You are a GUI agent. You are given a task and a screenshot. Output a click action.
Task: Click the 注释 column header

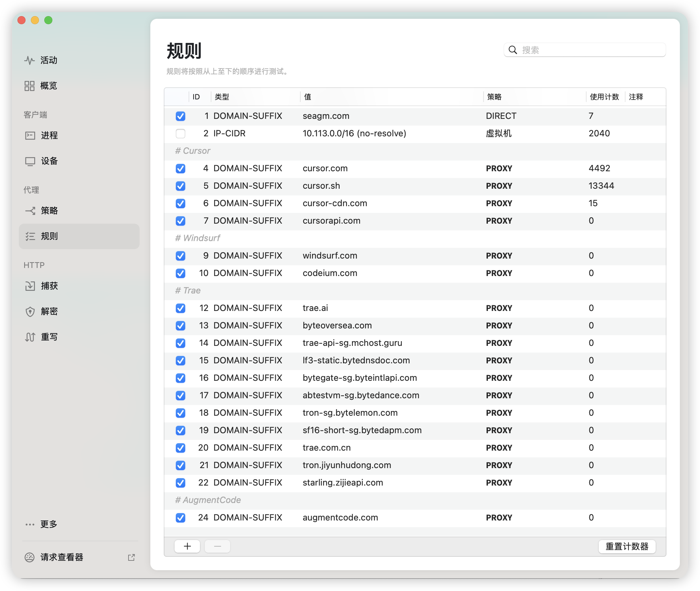[645, 97]
